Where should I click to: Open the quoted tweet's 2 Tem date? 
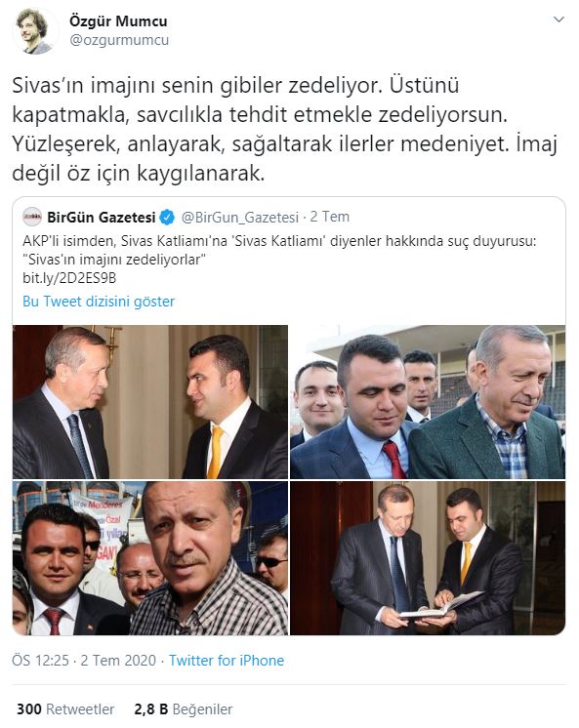click(x=329, y=217)
